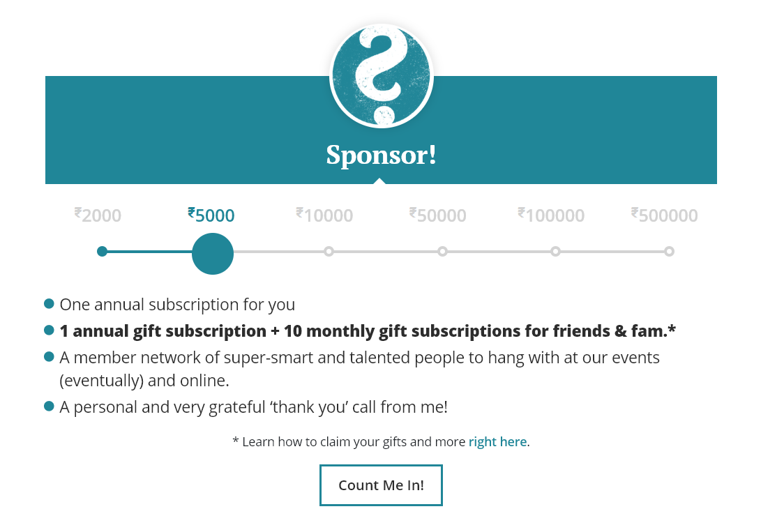Select the ₹500000 slider stop circle
This screenshot has width=761, height=532.
(x=669, y=251)
